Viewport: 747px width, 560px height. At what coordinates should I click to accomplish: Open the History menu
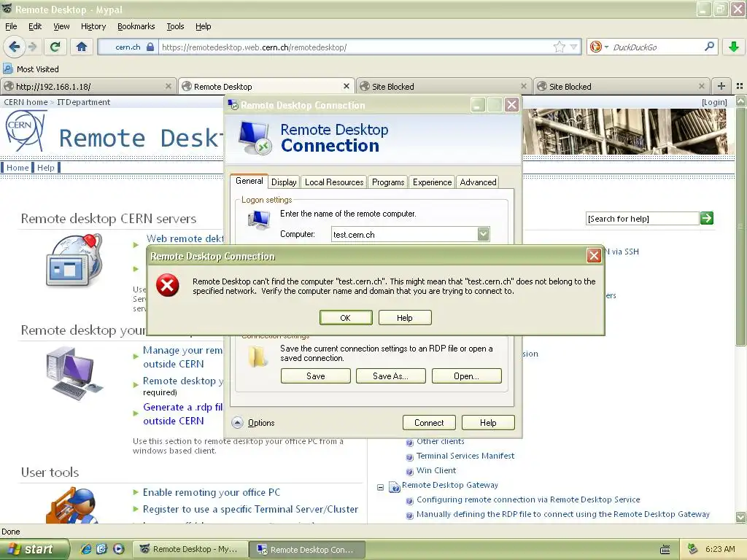[93, 26]
